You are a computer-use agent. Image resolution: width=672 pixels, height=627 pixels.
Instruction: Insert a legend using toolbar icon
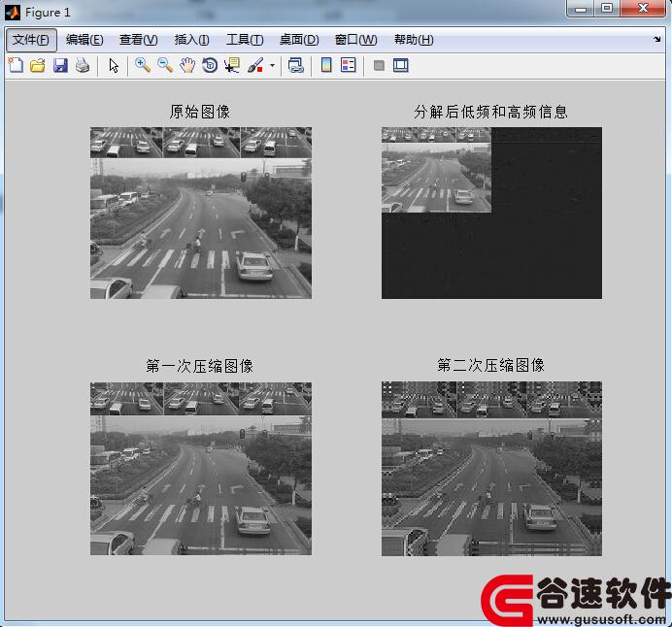348,66
